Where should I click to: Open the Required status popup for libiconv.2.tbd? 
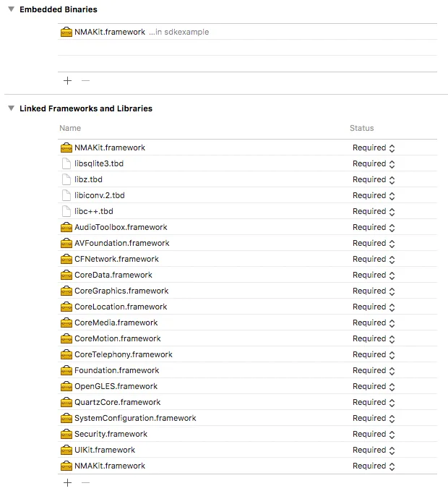point(374,196)
